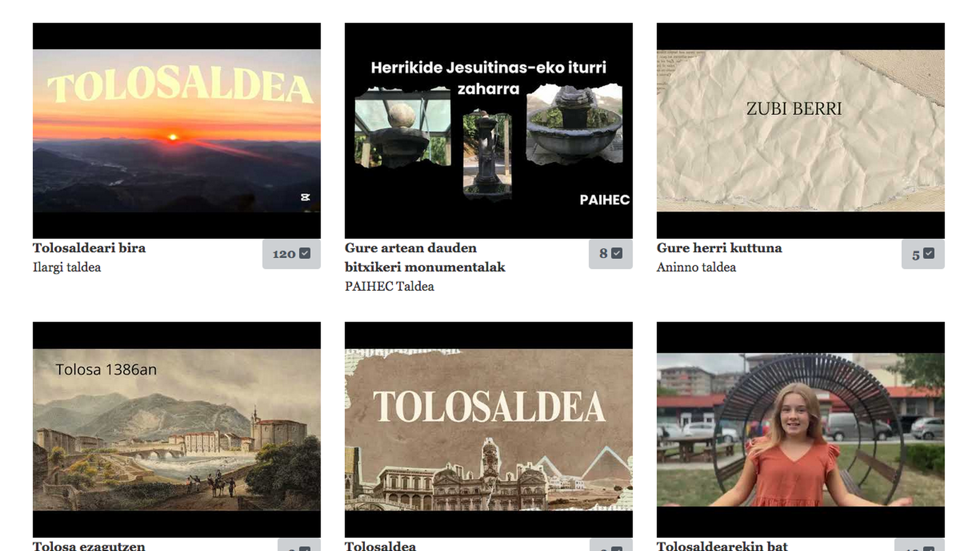Click the 120 votes button for Tolosaldeari bira
Screen dimensions: 980x551
point(291,254)
